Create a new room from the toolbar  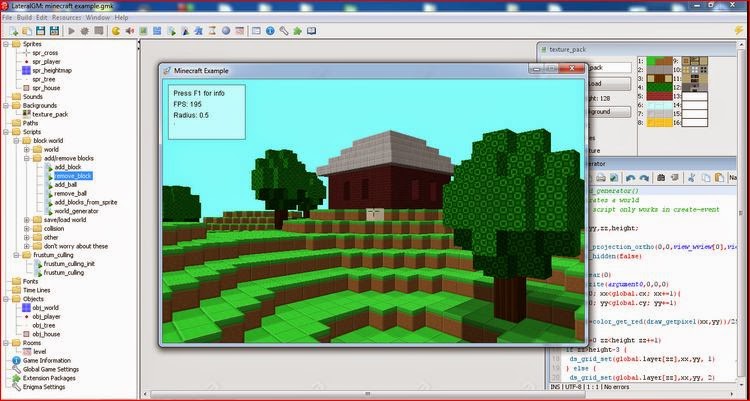pyautogui.click(x=239, y=31)
